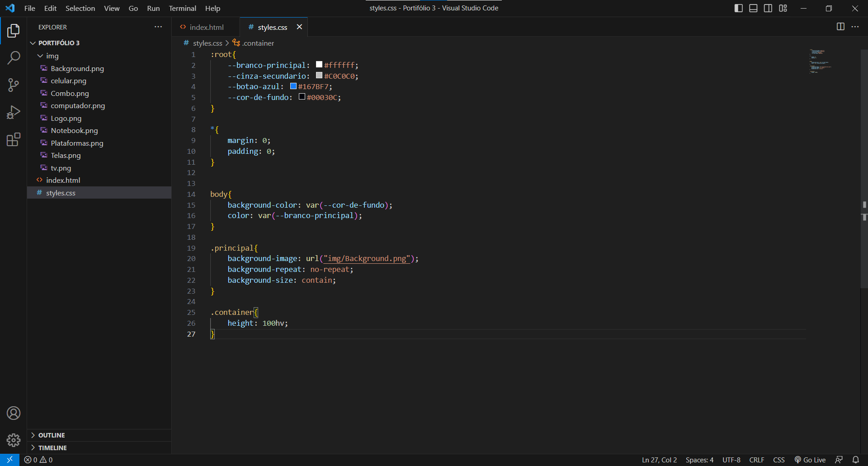Click the img/Background.png url link
Image resolution: width=868 pixels, height=466 pixels.
pos(367,258)
